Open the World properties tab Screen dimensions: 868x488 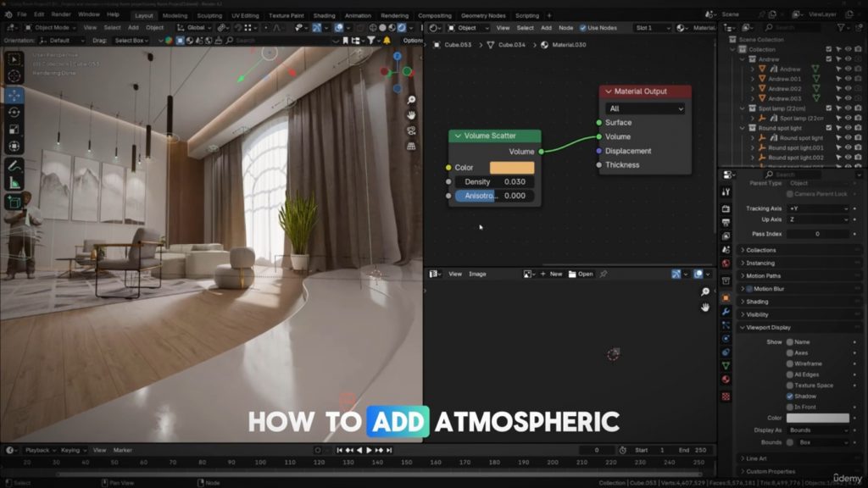(x=726, y=263)
